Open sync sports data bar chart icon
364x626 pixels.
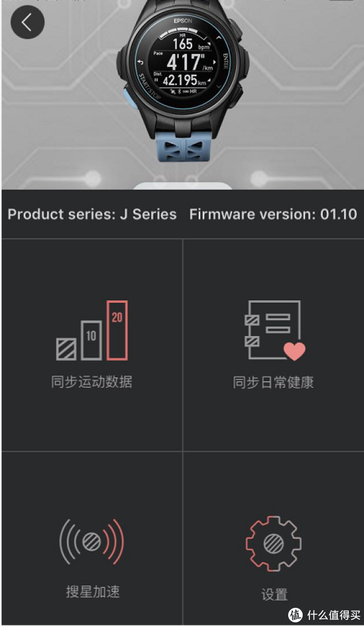pos(92,331)
